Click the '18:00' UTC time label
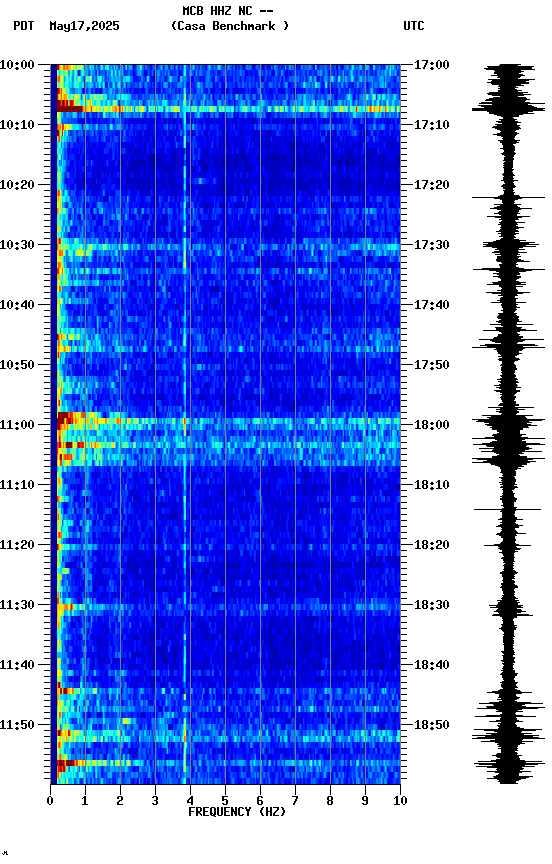Screen dimensions: 552x864 pyautogui.click(x=431, y=425)
